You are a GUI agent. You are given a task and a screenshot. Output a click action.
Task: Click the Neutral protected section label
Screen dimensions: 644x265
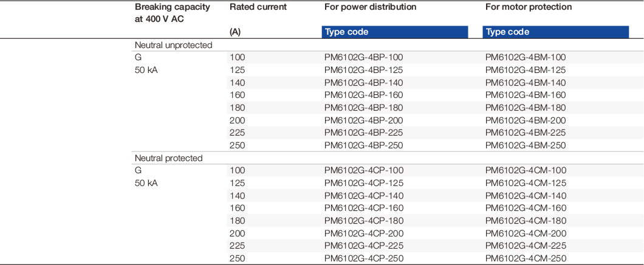(168, 158)
